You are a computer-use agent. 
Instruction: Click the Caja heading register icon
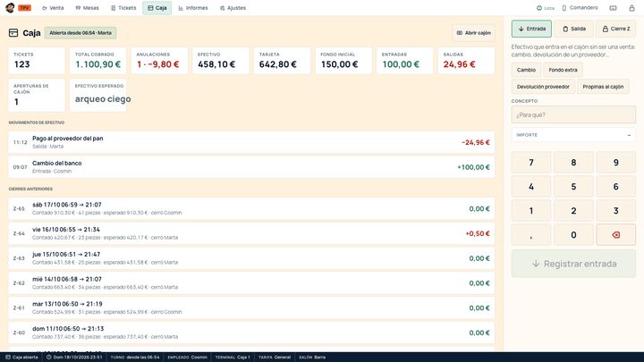tap(13, 33)
